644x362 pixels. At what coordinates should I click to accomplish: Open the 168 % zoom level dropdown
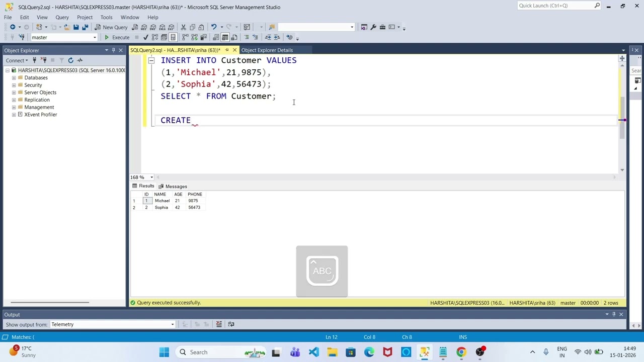[x=142, y=177]
